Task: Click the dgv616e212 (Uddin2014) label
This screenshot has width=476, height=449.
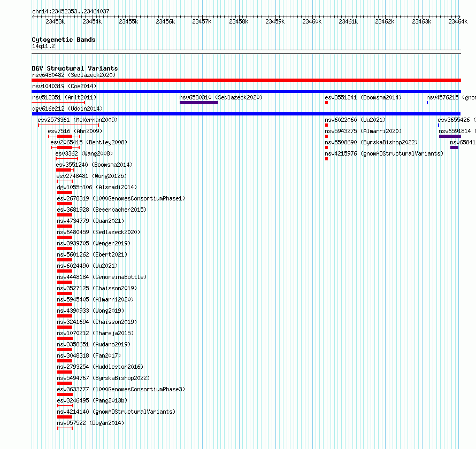Action: 67,109
